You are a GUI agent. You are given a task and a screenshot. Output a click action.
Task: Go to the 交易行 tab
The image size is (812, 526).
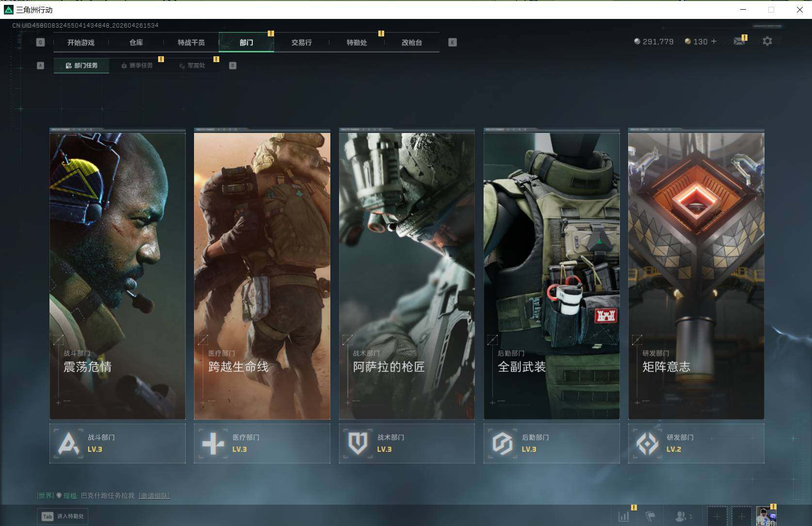point(301,43)
